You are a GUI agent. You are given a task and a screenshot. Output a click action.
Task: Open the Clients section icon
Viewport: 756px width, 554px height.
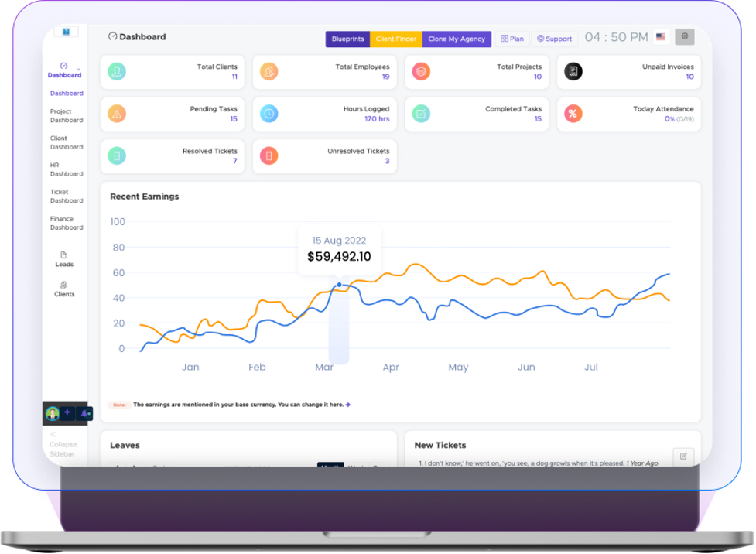[63, 285]
